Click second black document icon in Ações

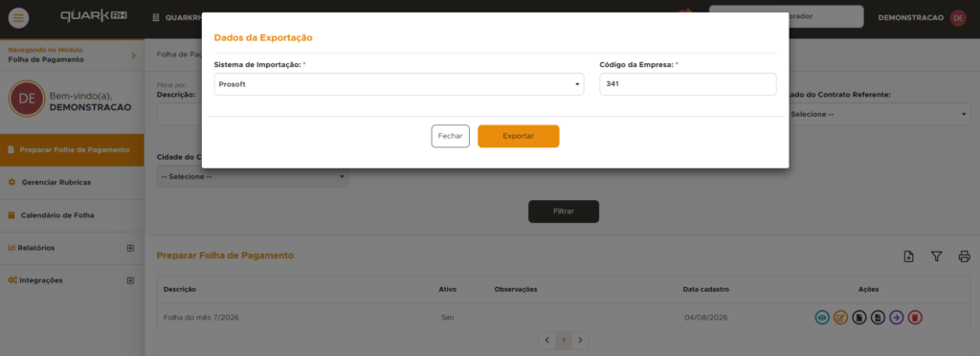coord(879,318)
